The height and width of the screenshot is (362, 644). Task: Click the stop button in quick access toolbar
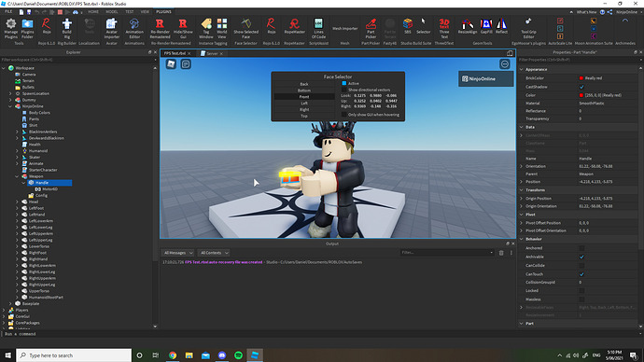[x=60, y=12]
